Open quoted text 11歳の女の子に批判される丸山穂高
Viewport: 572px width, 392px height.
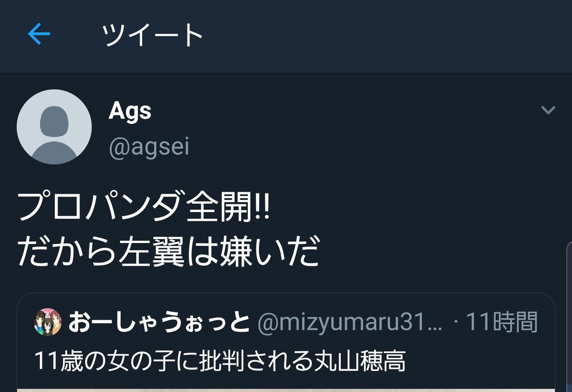point(220,362)
